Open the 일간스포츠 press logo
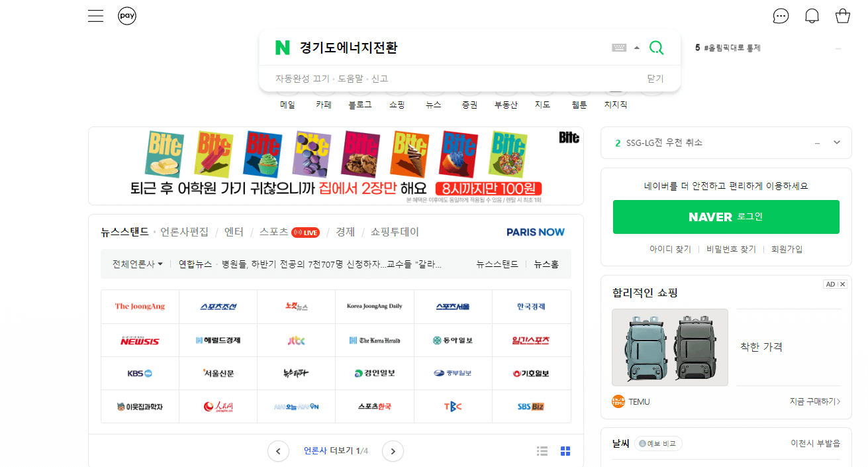This screenshot has width=868, height=467. click(532, 340)
